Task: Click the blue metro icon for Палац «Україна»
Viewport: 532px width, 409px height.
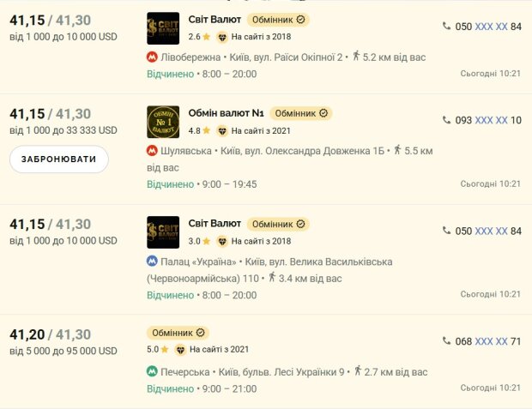Action: point(152,262)
